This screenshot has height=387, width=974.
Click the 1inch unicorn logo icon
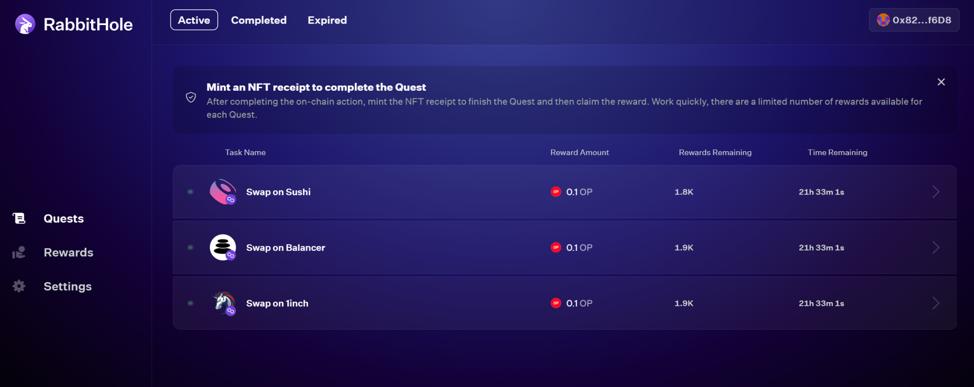point(222,303)
